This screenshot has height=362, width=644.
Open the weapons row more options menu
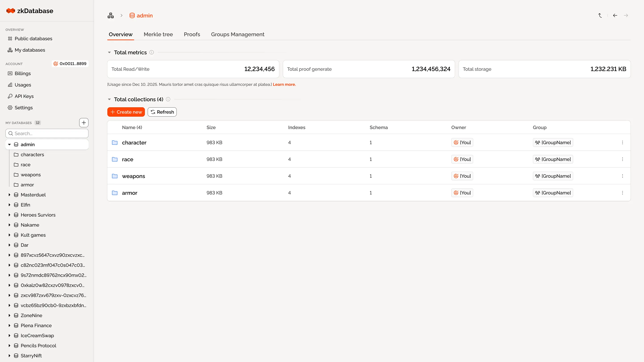point(623,176)
